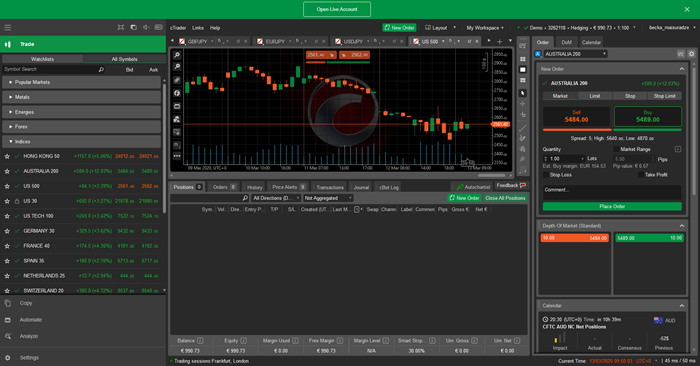
Task: Select the Stop Limit order type
Action: point(664,96)
